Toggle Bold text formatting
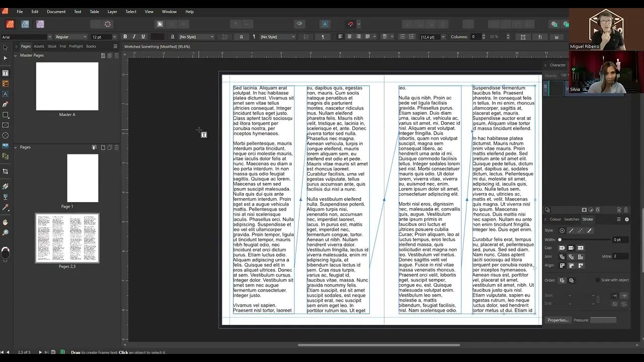Viewport: 644px width, 362px height. [125, 37]
